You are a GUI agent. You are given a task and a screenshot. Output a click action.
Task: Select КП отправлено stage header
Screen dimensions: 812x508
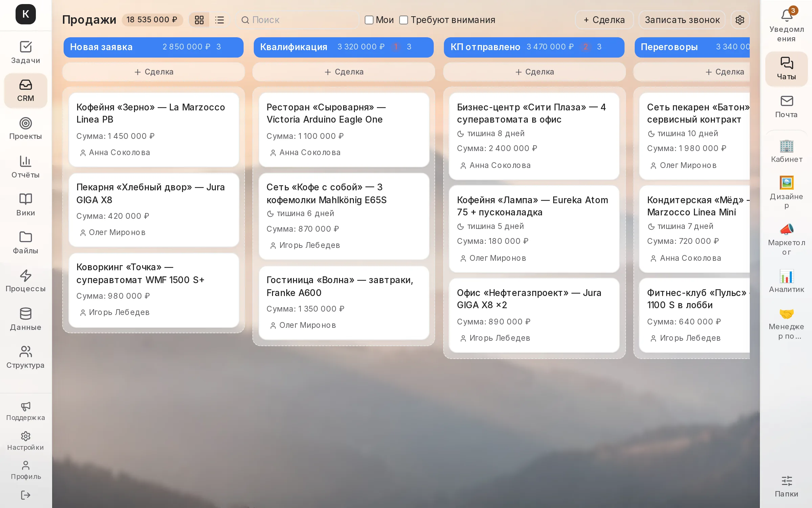click(534, 47)
